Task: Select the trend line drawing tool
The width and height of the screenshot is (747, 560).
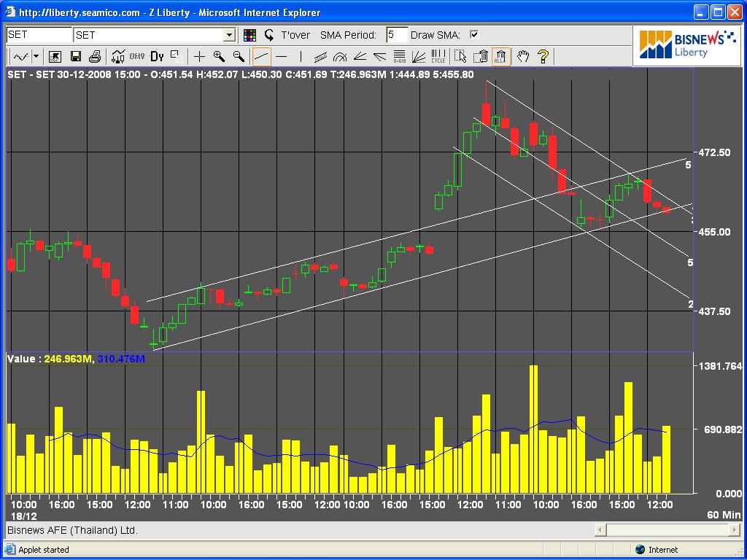Action: click(x=262, y=57)
